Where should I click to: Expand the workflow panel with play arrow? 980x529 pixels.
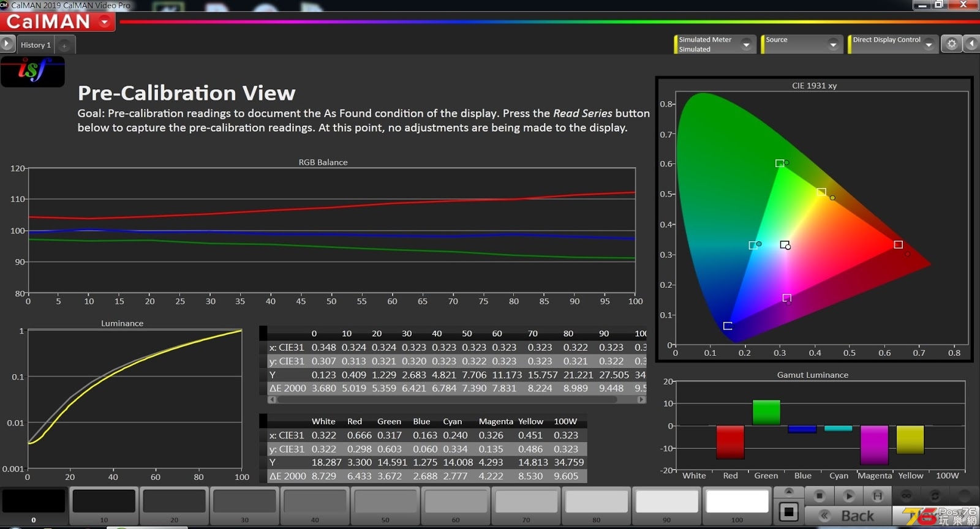[x=7, y=43]
